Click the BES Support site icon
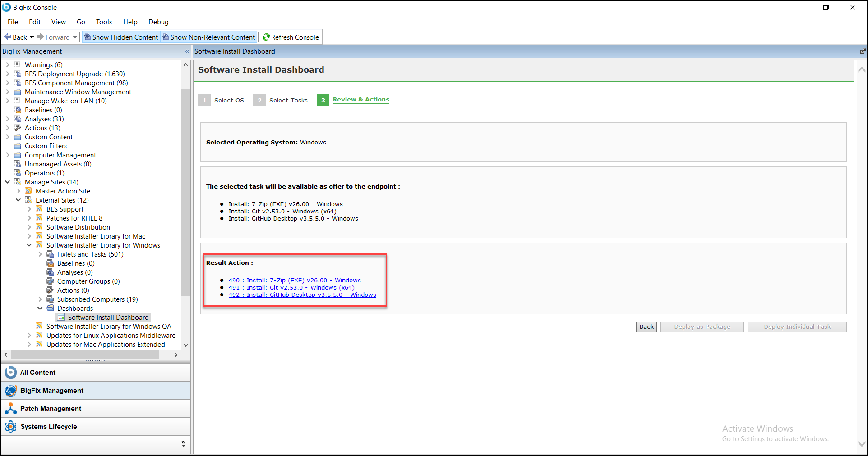 39,209
